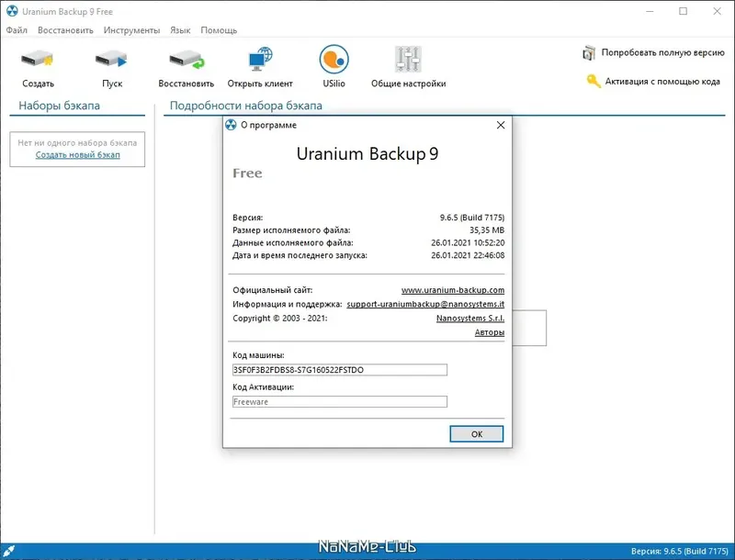Launch the USilio orange circle icon
This screenshot has width=735, height=560.
334,59
